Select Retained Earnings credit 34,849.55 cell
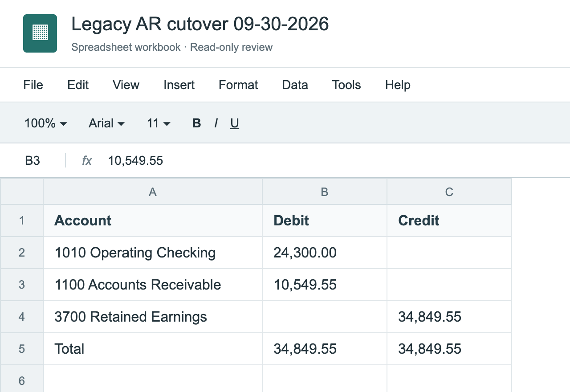570x392 pixels. point(449,317)
